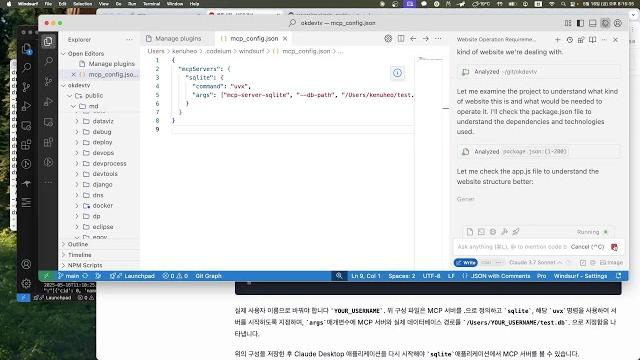Click the main branch in the status bar
640x360 pixels.
click(69, 276)
